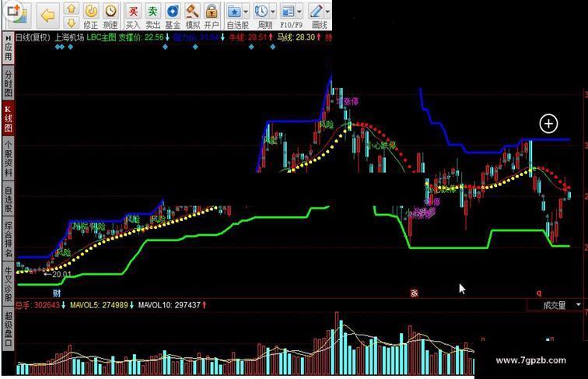588x379 pixels.
Task: Click the 周期 period clock icon
Action: point(261,11)
